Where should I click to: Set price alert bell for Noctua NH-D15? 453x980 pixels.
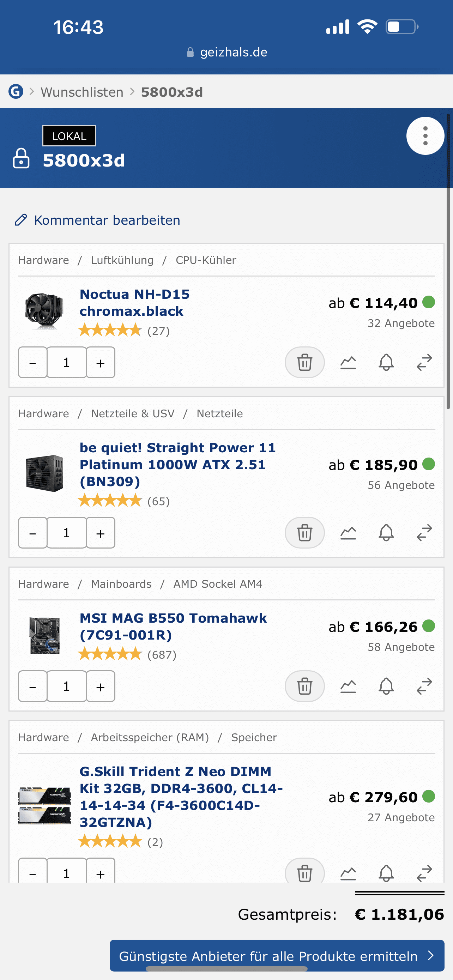[x=386, y=362]
